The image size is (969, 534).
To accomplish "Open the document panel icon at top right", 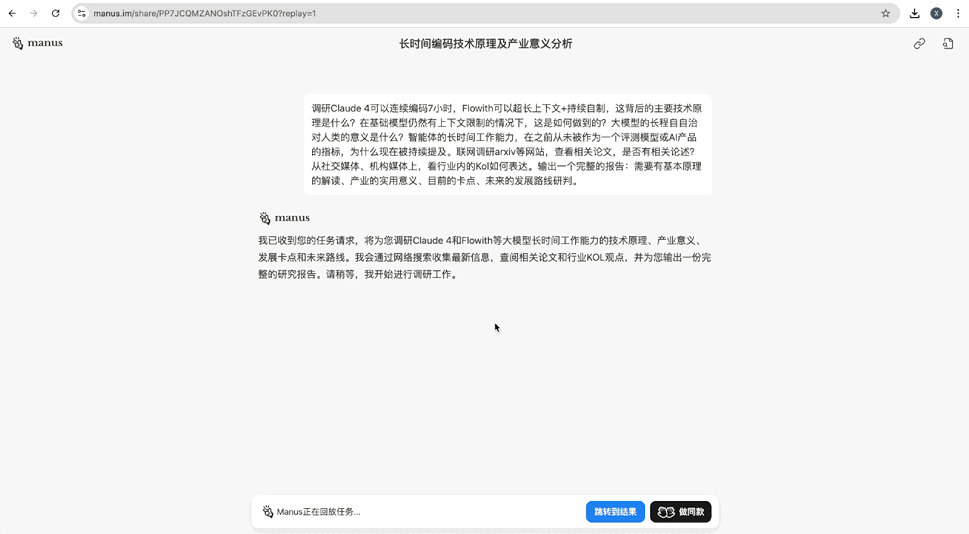I will (x=948, y=43).
